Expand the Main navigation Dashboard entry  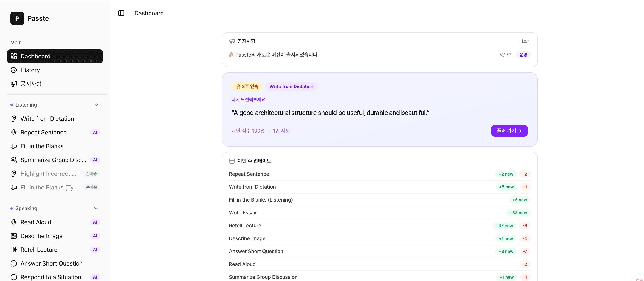35,56
